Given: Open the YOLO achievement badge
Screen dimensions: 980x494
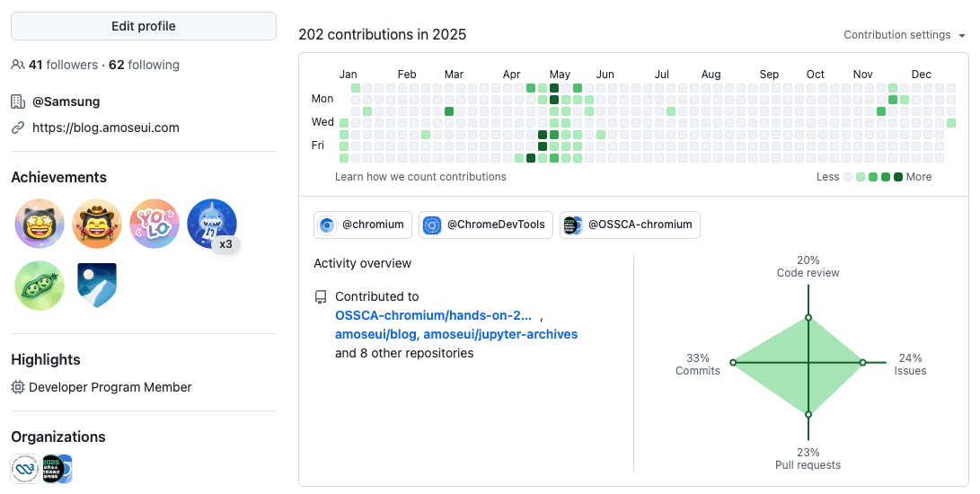Looking at the screenshot, I should coord(155,224).
